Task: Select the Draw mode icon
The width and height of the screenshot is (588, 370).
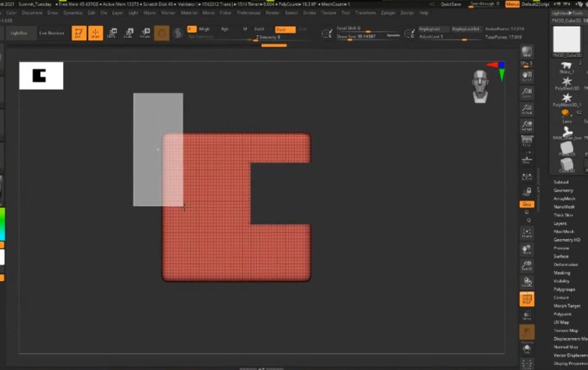Action: (x=95, y=33)
